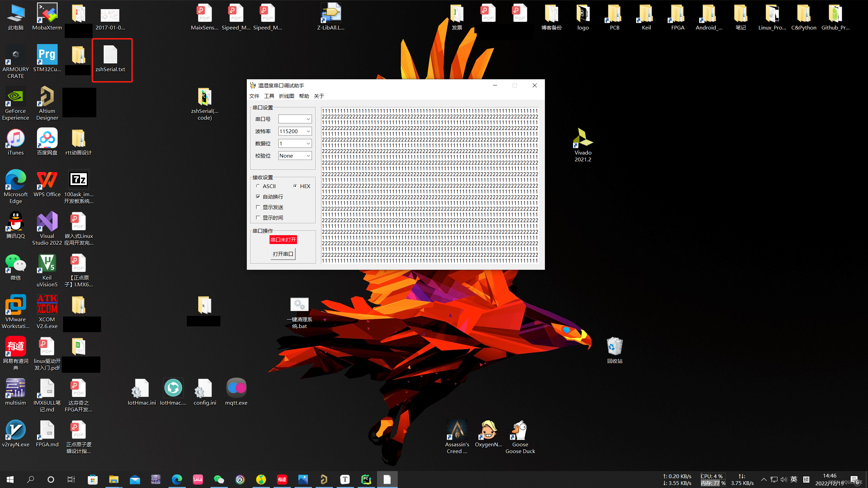Open the 文件 menu
868x488 pixels.
click(x=254, y=96)
